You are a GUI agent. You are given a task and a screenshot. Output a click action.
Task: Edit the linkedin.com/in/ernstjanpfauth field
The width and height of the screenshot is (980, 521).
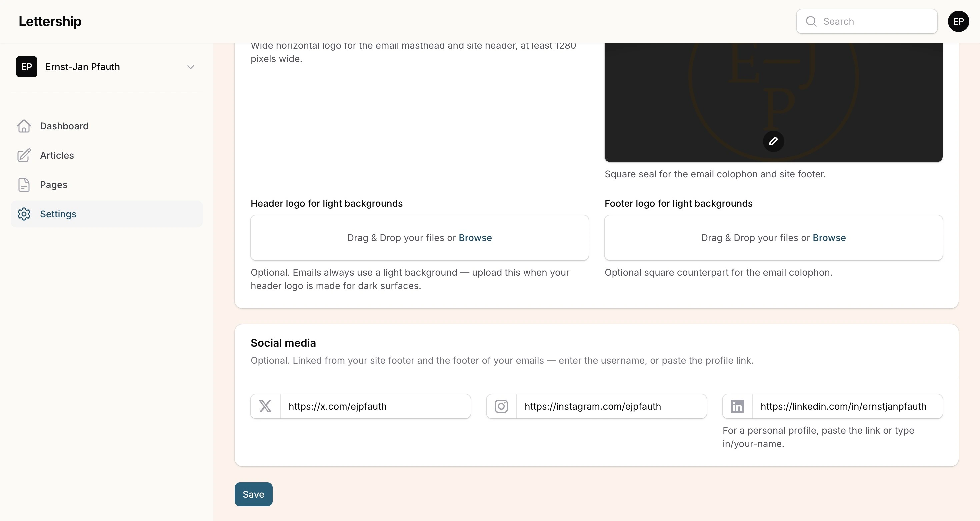point(847,406)
